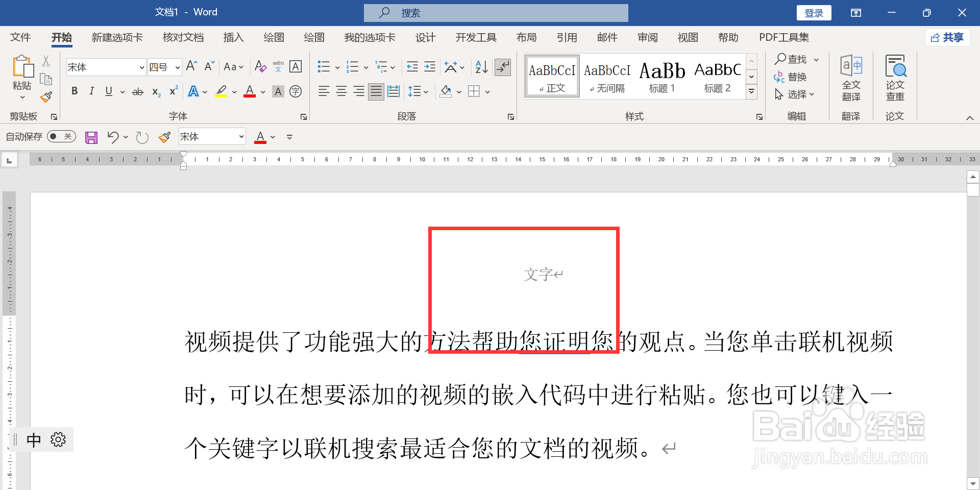Apply character border icon
The height and width of the screenshot is (490, 980).
click(296, 66)
